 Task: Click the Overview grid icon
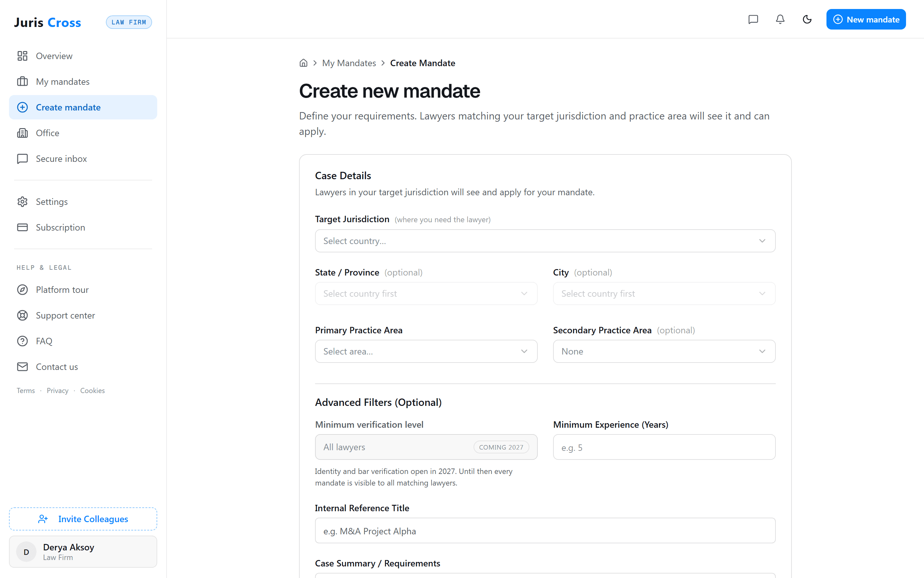(22, 56)
